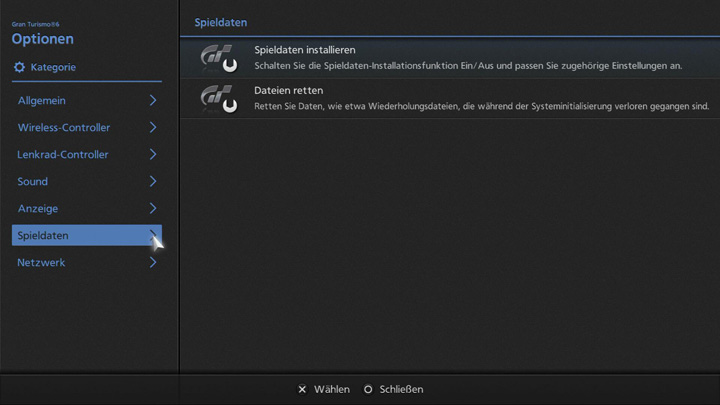
Task: Click the icon next to Spieldaten installieren
Action: click(x=218, y=58)
